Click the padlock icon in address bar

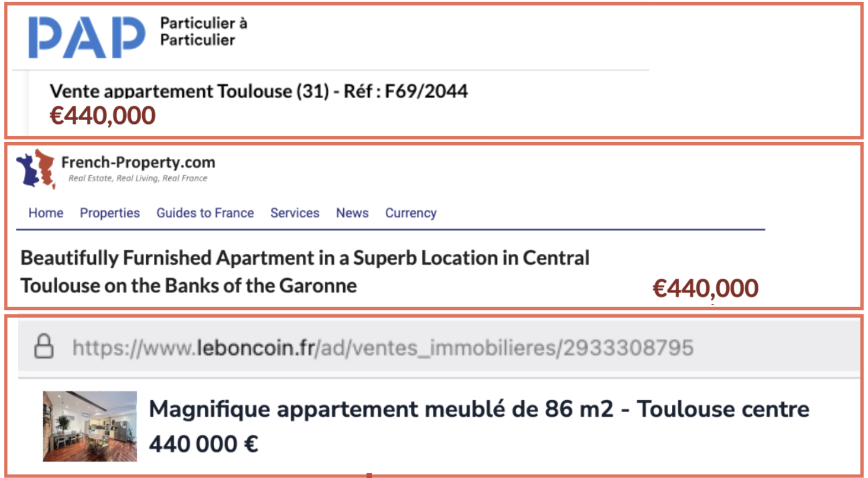[44, 347]
